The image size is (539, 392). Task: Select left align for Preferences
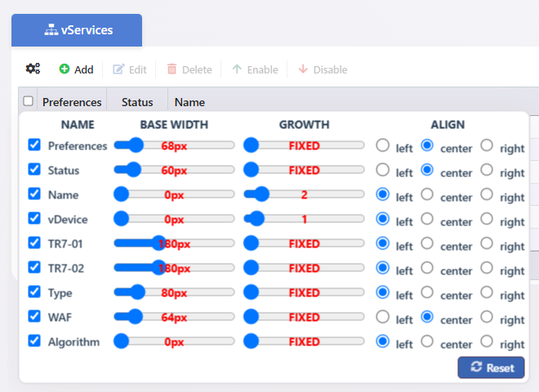click(382, 145)
